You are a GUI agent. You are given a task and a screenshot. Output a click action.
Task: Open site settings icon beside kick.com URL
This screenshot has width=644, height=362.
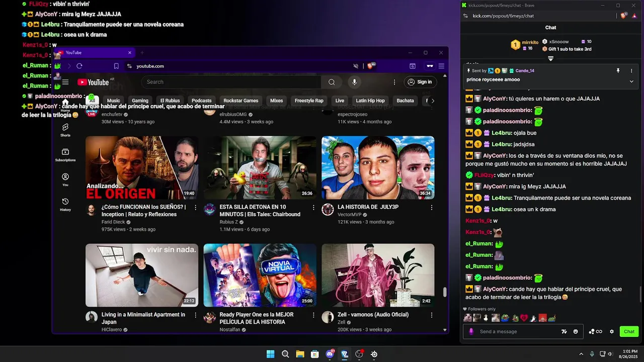[x=465, y=16]
